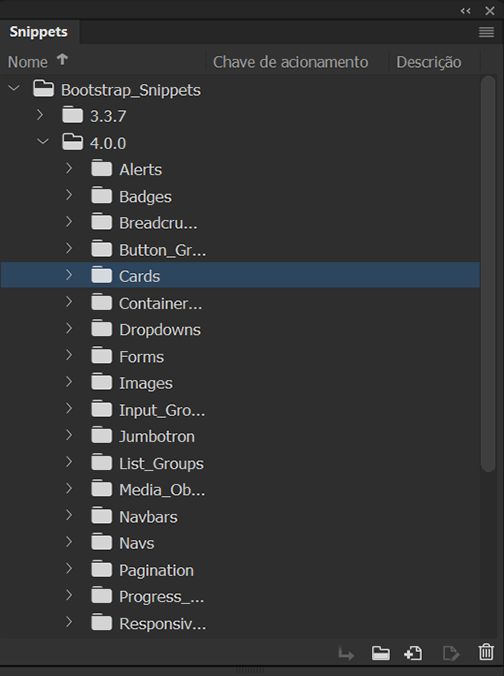Select the 4.0.0 label
This screenshot has width=504, height=676.
coord(108,143)
